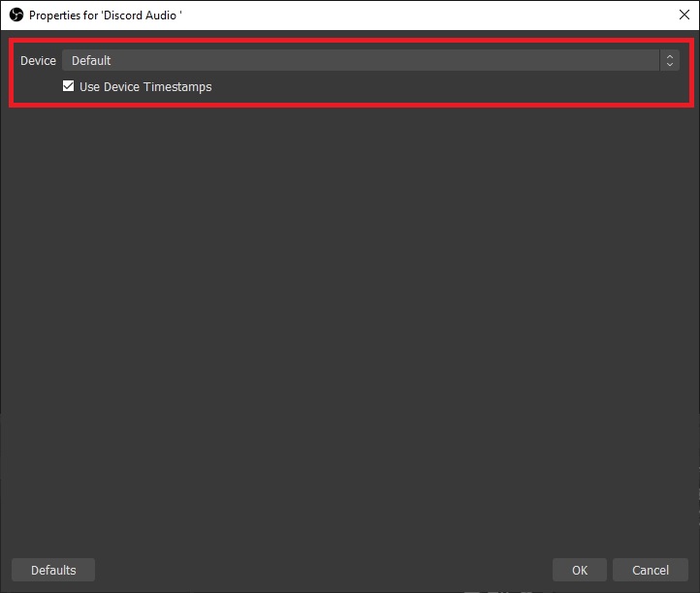Confirm with the OK button
The width and height of the screenshot is (700, 593).
click(580, 570)
